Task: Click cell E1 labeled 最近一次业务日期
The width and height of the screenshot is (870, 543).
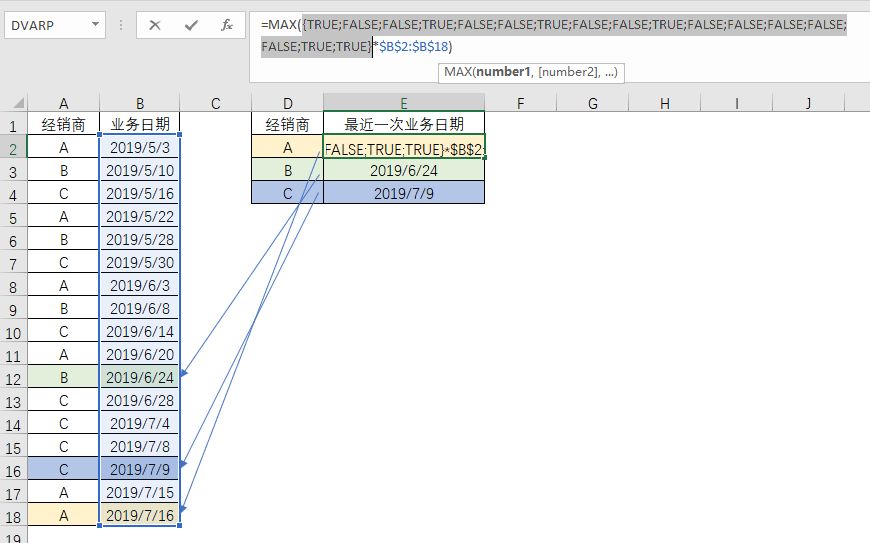Action: coord(404,124)
